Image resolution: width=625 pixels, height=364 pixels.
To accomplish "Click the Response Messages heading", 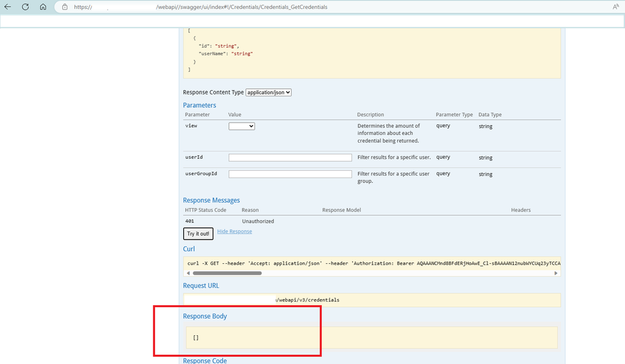I will [211, 200].
